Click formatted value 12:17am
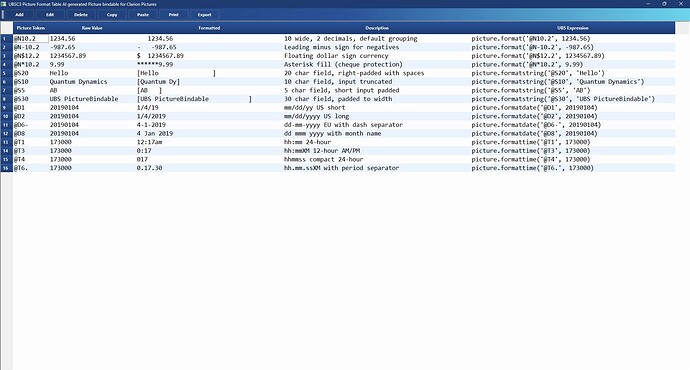Image resolution: width=690 pixels, height=370 pixels. (149, 142)
